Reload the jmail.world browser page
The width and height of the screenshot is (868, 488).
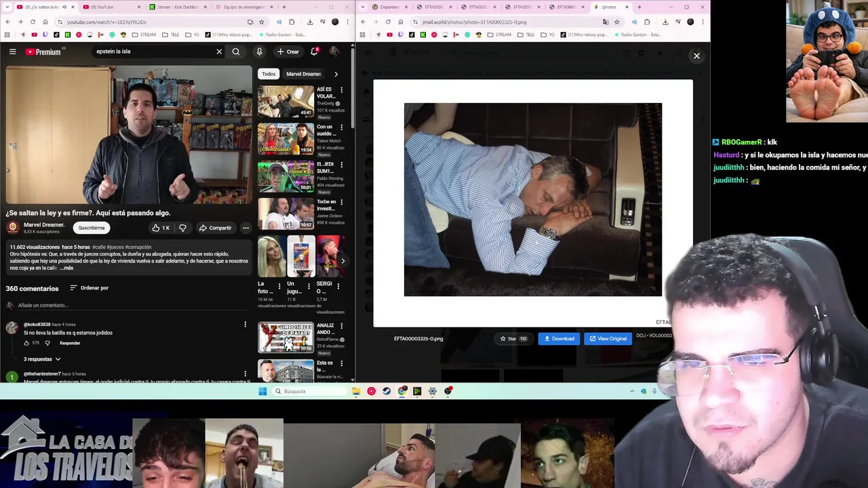(388, 22)
